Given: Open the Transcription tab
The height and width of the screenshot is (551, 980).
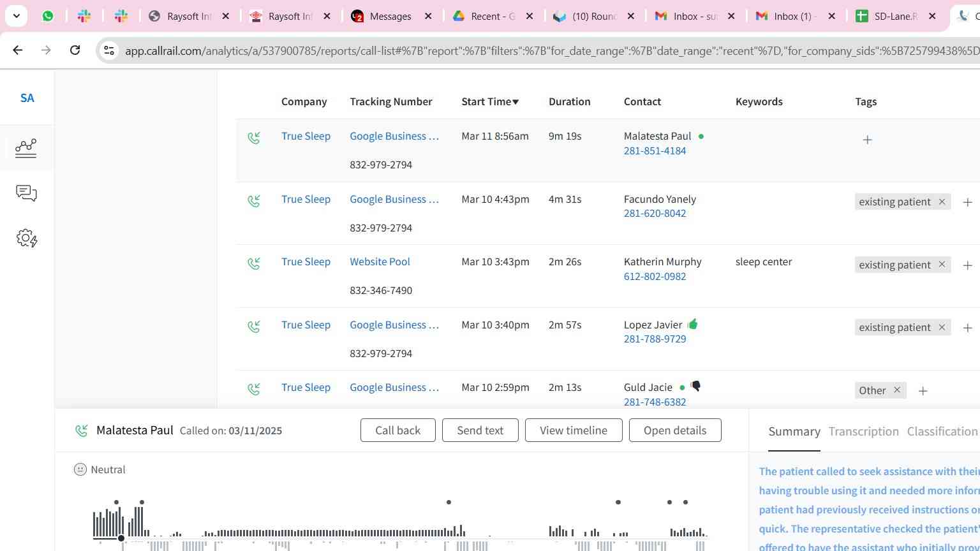Looking at the screenshot, I should point(864,432).
